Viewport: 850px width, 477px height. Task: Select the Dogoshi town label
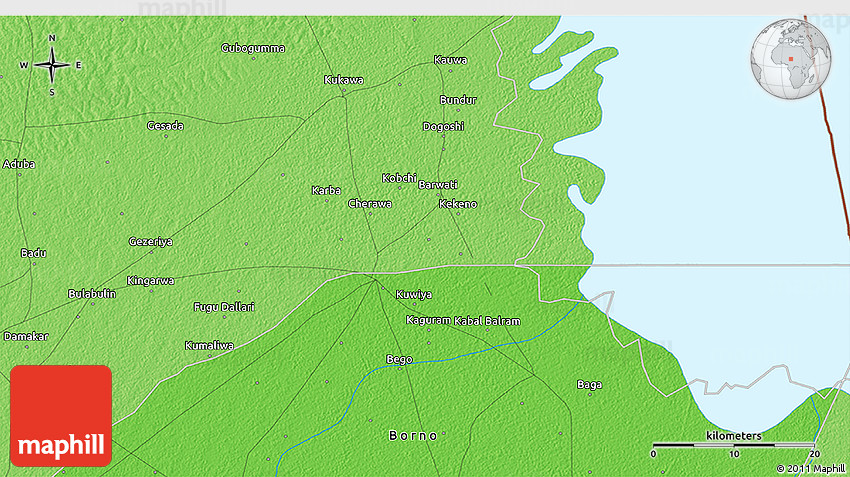point(443,127)
